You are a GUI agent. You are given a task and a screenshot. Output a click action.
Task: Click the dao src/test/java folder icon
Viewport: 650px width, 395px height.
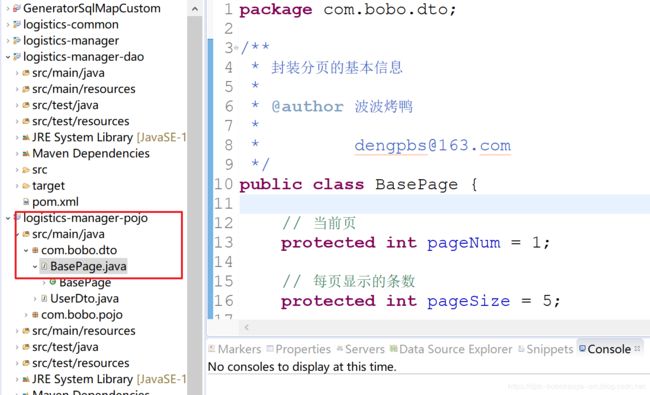pyautogui.click(x=26, y=105)
